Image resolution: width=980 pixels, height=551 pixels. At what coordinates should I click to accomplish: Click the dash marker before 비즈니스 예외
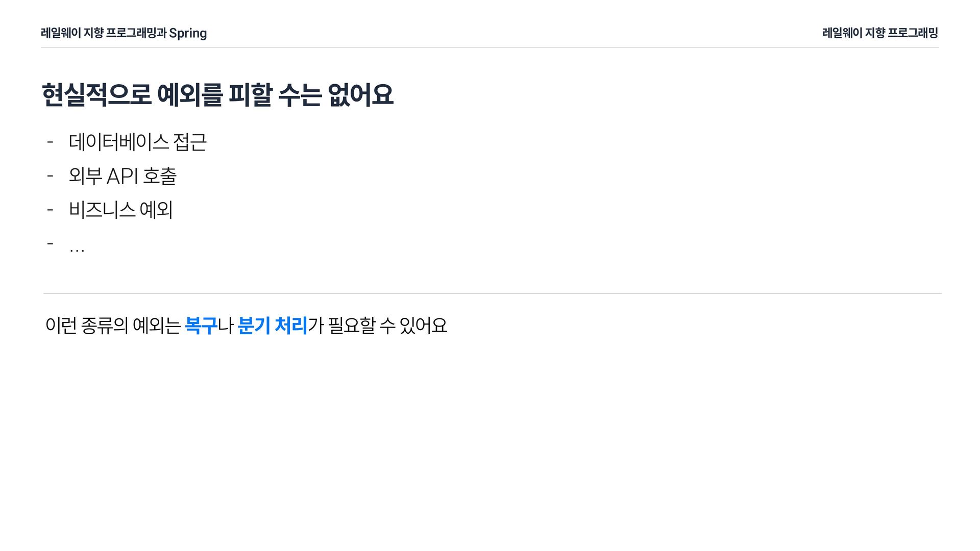pyautogui.click(x=50, y=210)
